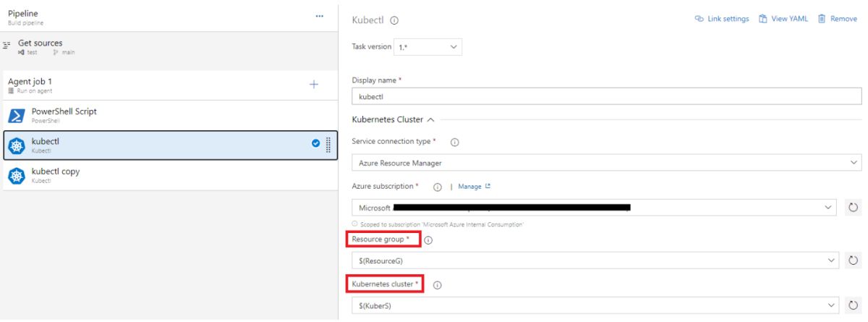Open Link settings
Image resolution: width=868 pixels, height=322 pixels.
pyautogui.click(x=722, y=19)
